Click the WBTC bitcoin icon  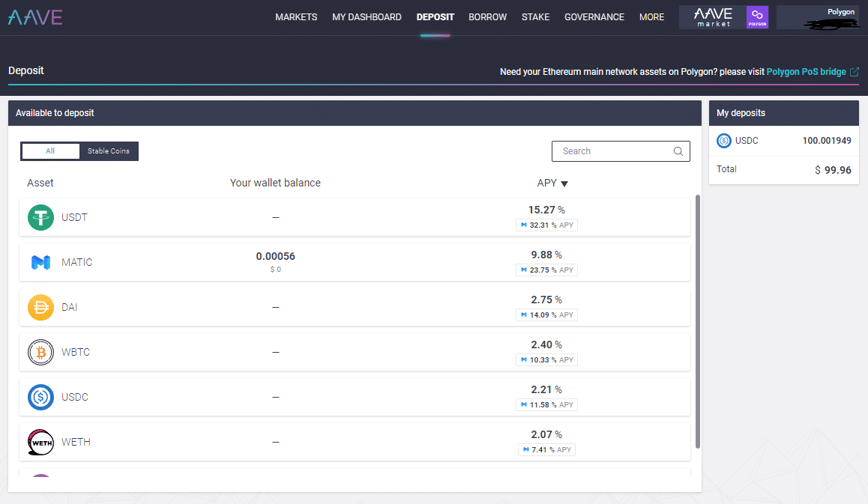(x=40, y=352)
